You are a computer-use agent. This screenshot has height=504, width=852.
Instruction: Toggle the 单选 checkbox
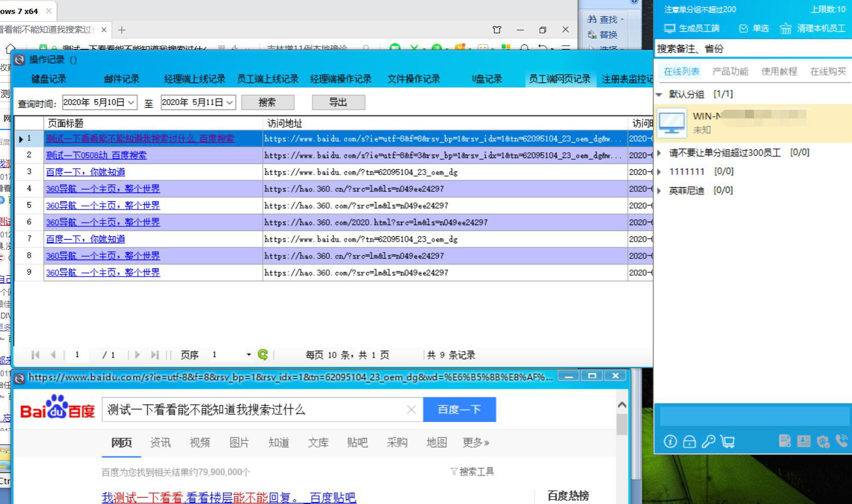click(743, 29)
